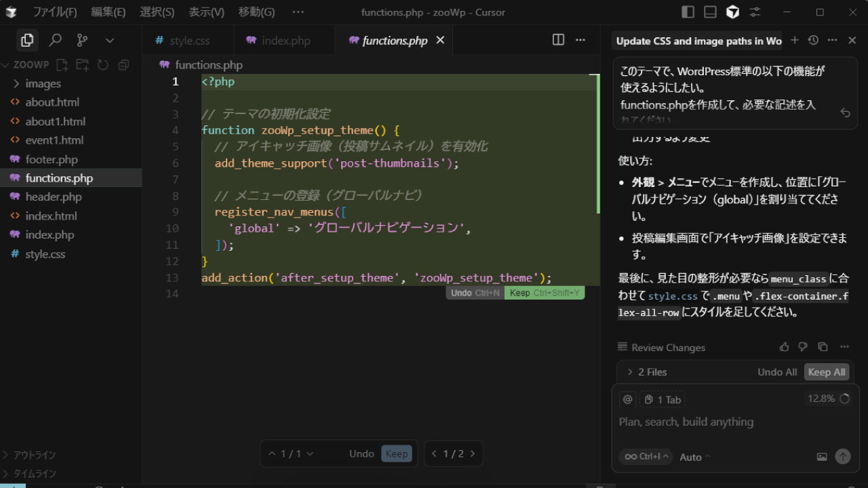868x488 pixels.
Task: Open the title bar overflow menu ellipsis
Action: pos(298,12)
